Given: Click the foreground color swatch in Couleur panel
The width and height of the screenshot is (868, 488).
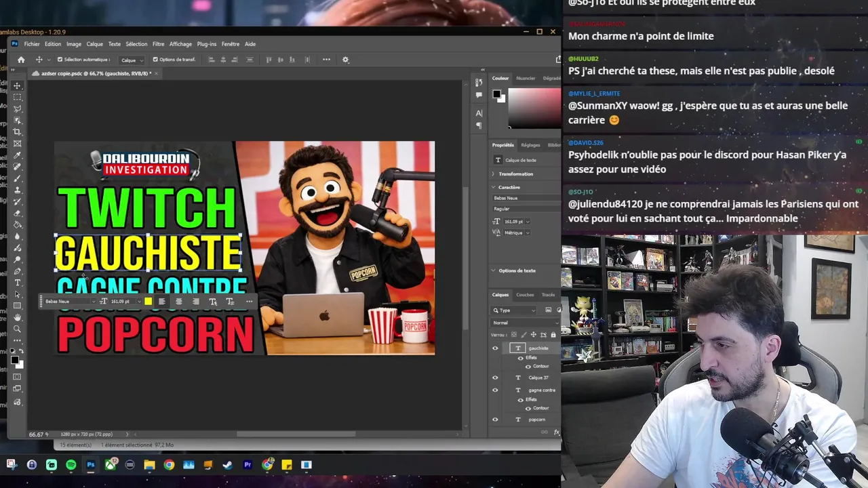Looking at the screenshot, I should point(497,94).
